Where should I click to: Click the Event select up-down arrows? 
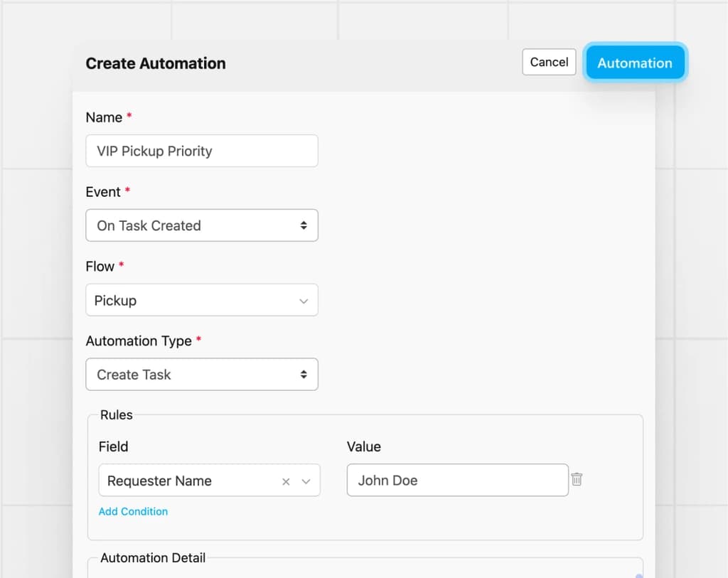coord(304,225)
